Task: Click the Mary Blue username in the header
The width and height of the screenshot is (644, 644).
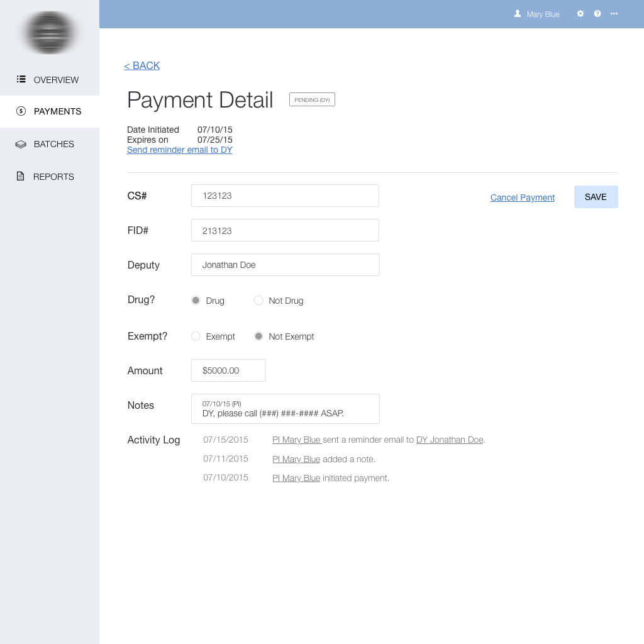Action: click(x=543, y=14)
